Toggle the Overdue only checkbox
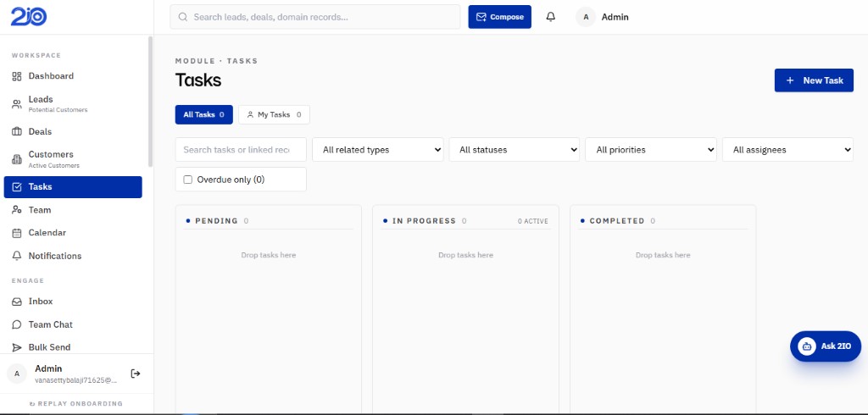The width and height of the screenshot is (868, 415). [187, 180]
